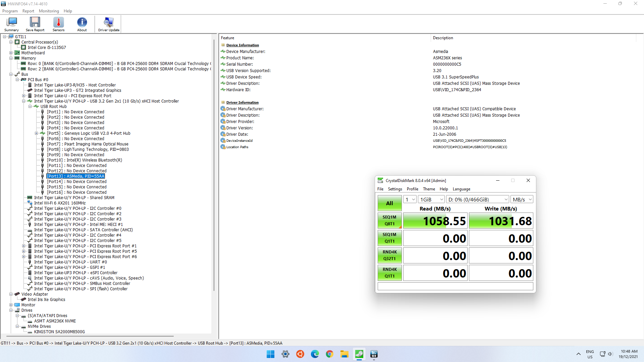Screen dimensions: 644x362
Task: Open drive selection dropdown D: 0%
Action: point(477,199)
